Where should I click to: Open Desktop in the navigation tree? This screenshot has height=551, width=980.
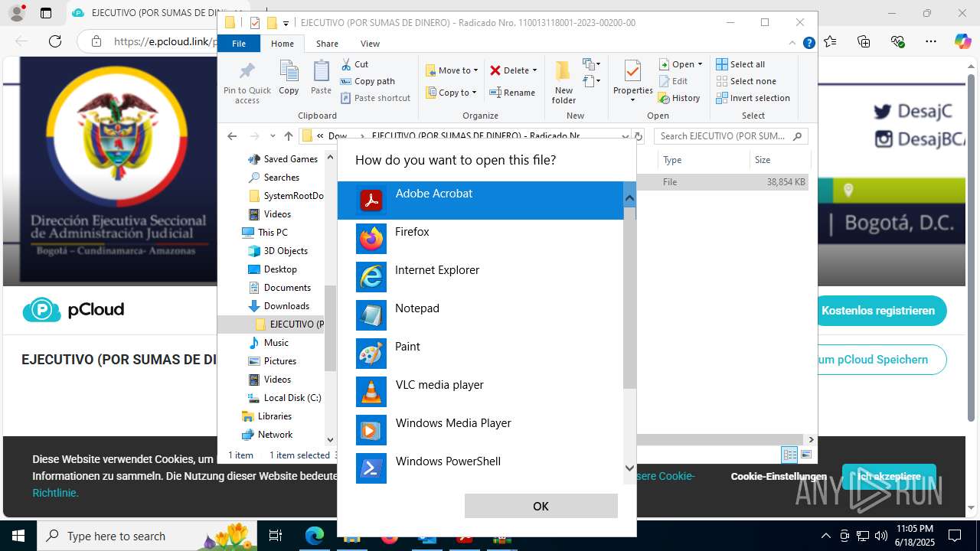tap(273, 269)
